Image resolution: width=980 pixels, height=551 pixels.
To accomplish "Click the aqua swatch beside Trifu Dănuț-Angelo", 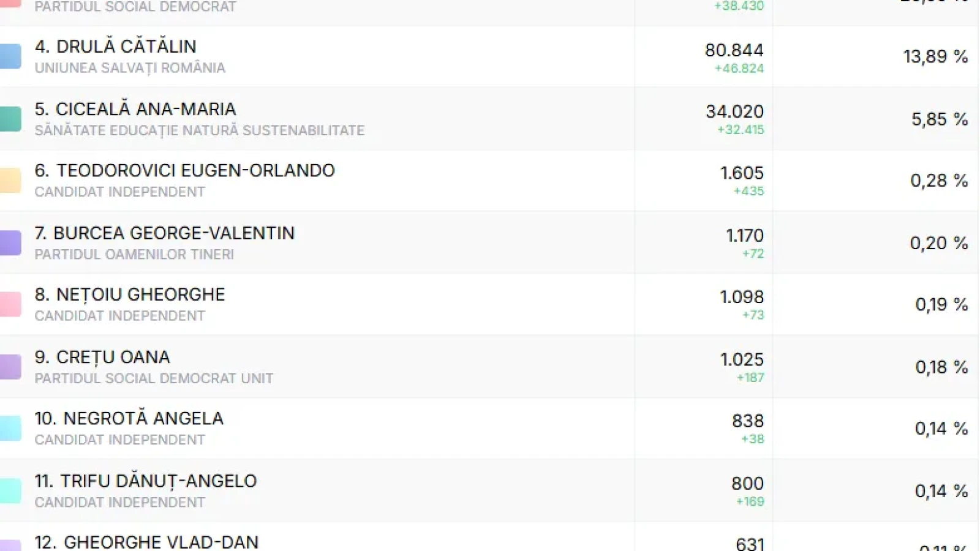I will (x=10, y=491).
